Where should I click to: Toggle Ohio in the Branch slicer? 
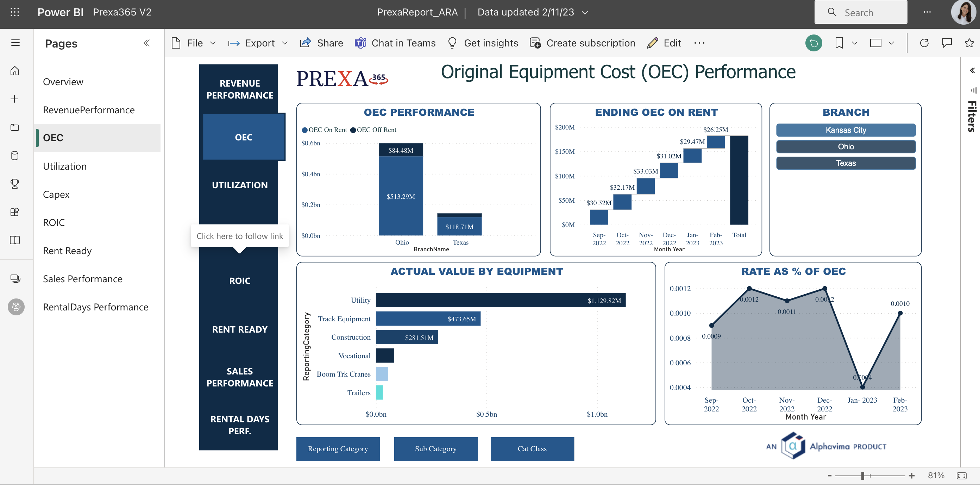845,146
